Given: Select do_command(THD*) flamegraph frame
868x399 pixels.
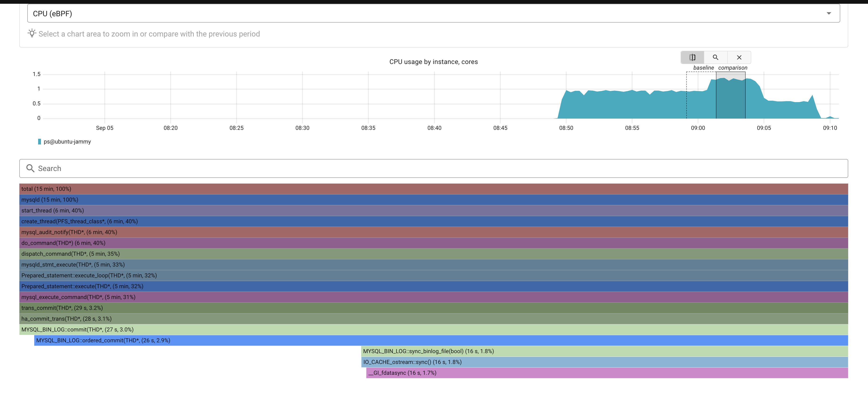Looking at the screenshot, I should tap(433, 243).
